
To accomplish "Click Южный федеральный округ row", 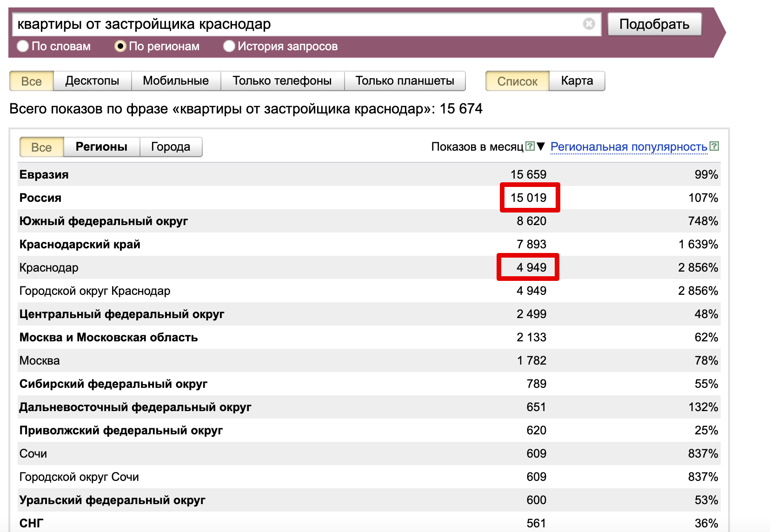I will (x=369, y=221).
